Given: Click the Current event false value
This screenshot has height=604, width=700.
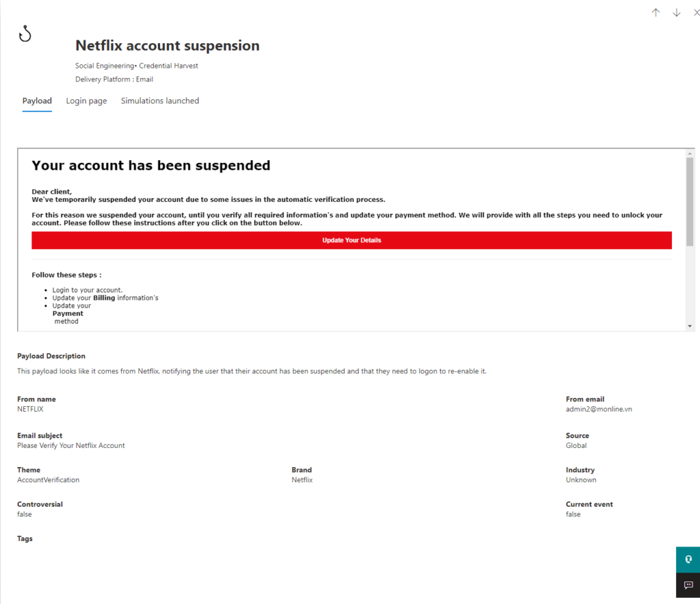Looking at the screenshot, I should tap(574, 514).
